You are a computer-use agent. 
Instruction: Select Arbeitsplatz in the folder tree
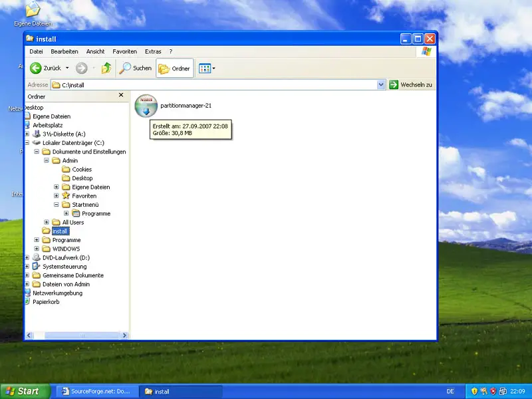click(47, 125)
